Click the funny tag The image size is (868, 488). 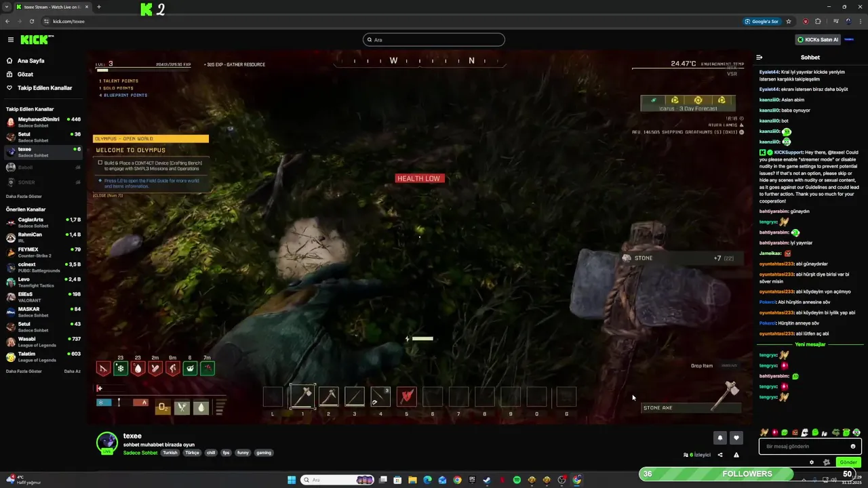[243, 453]
